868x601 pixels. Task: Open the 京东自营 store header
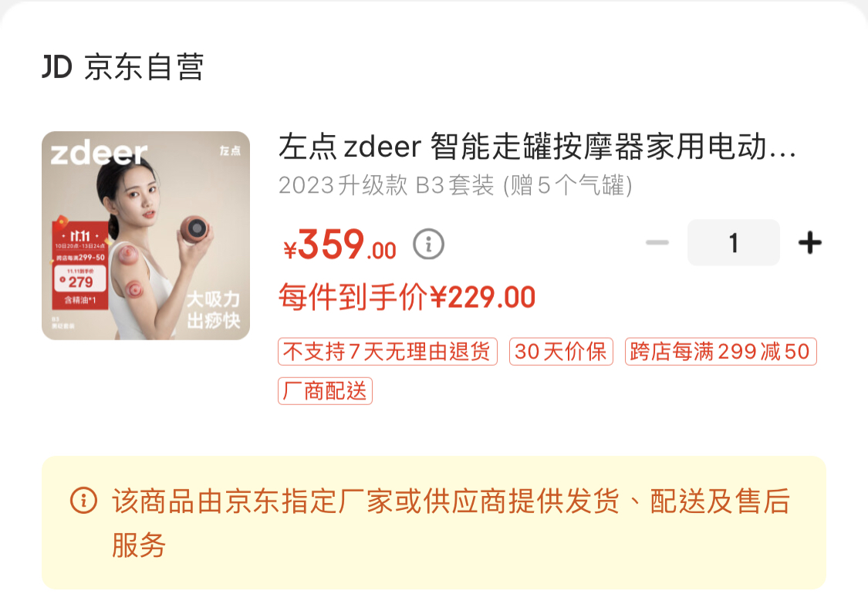click(x=123, y=67)
